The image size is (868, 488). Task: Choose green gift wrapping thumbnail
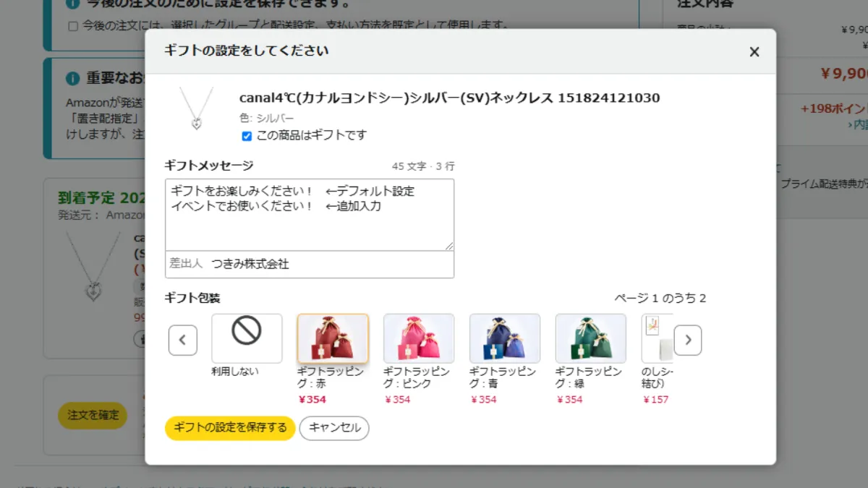point(591,338)
